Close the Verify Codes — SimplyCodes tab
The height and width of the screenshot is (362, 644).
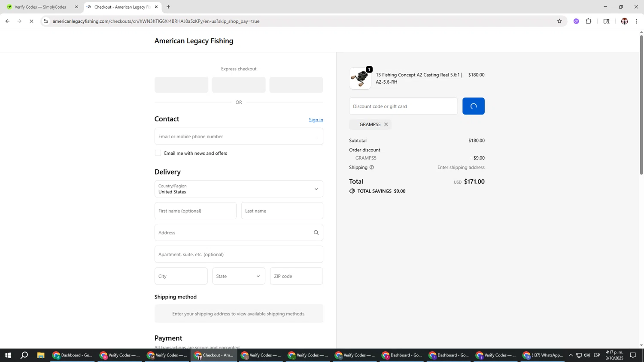[x=76, y=7]
